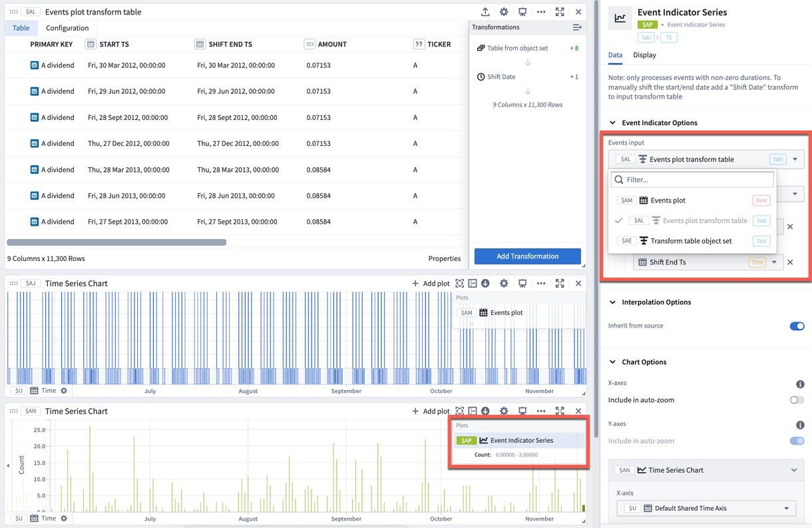Collapse Event Indicator Options section

click(x=613, y=123)
